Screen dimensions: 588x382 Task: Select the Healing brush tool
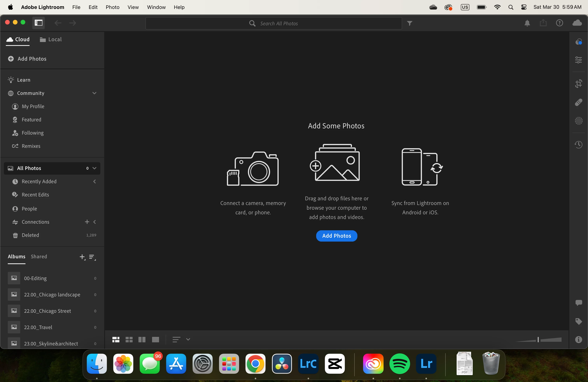(x=578, y=102)
